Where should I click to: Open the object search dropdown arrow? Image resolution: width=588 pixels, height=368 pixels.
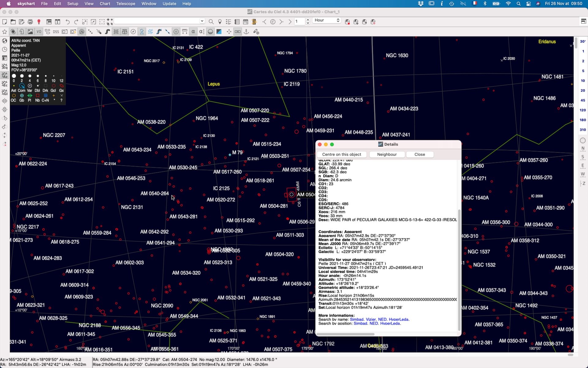[x=202, y=21]
